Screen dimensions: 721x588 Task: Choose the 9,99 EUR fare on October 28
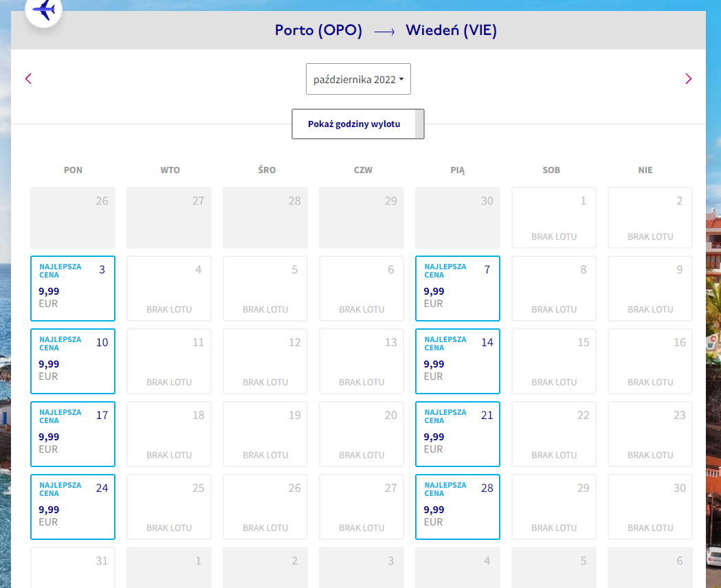[x=458, y=507]
